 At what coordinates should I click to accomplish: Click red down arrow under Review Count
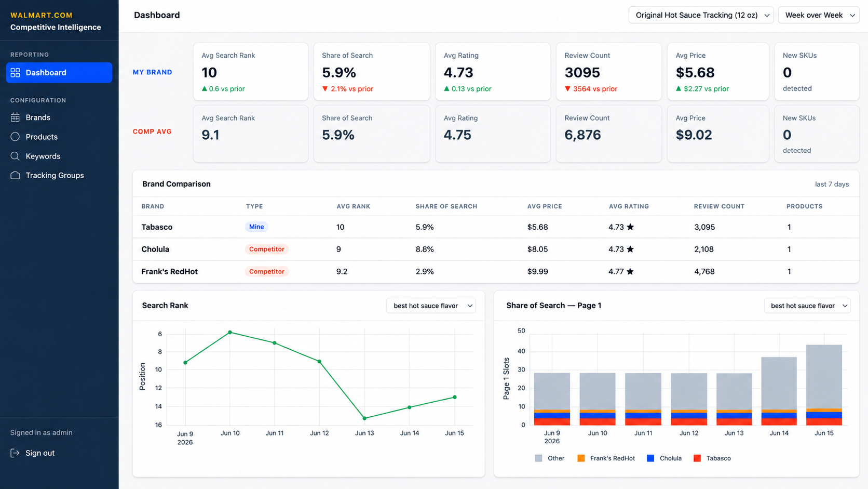567,89
